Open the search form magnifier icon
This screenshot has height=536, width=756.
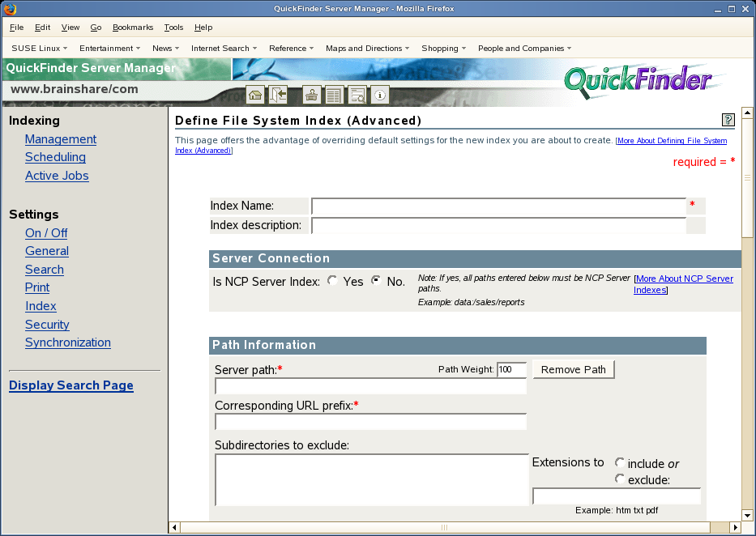[x=357, y=95]
